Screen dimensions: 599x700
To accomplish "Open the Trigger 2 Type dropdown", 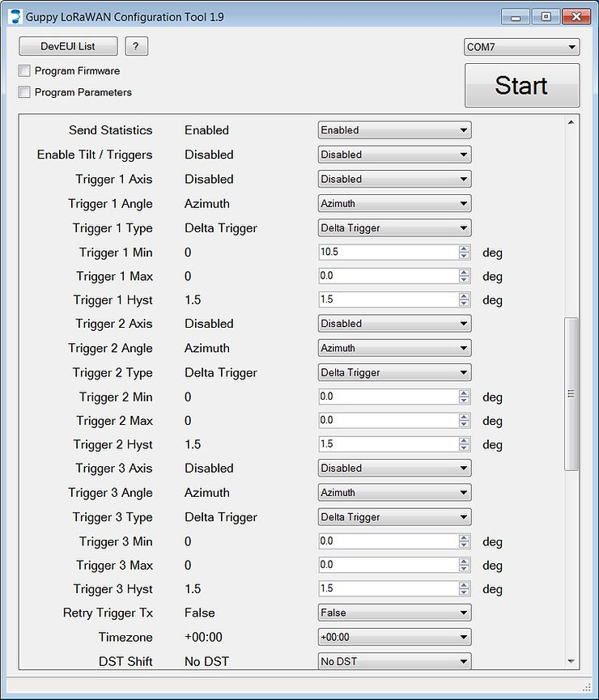I will tap(394, 373).
